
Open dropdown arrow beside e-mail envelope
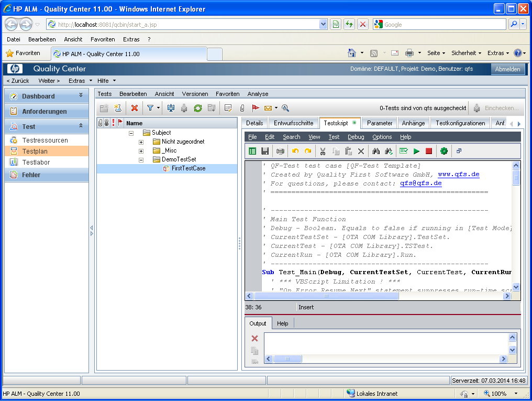pos(276,108)
